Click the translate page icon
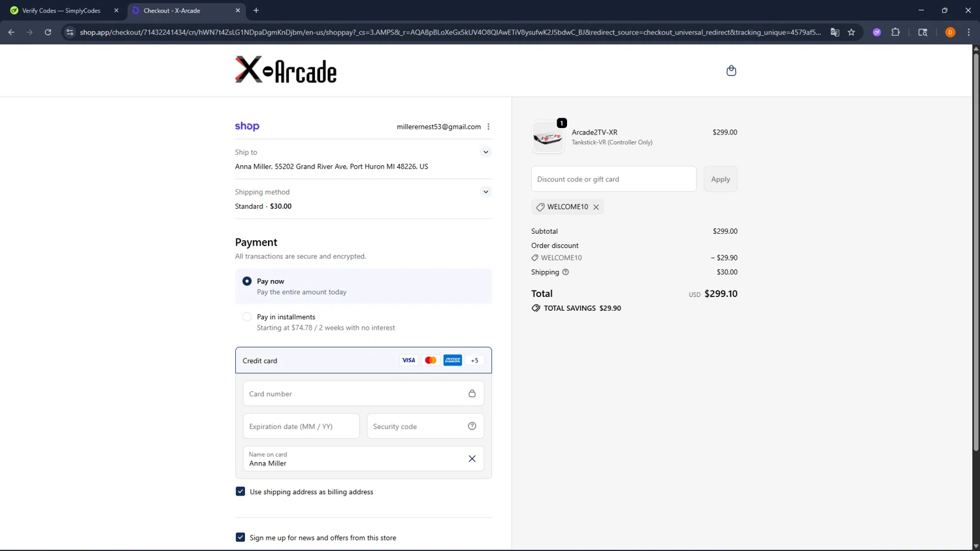Screen dimensions: 980x551 834,32
